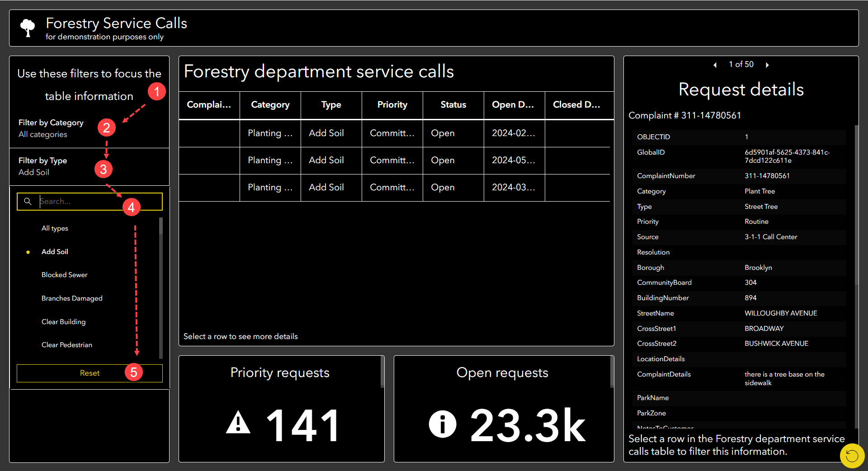
Task: Select the row opened 2024-03
Action: (395, 188)
